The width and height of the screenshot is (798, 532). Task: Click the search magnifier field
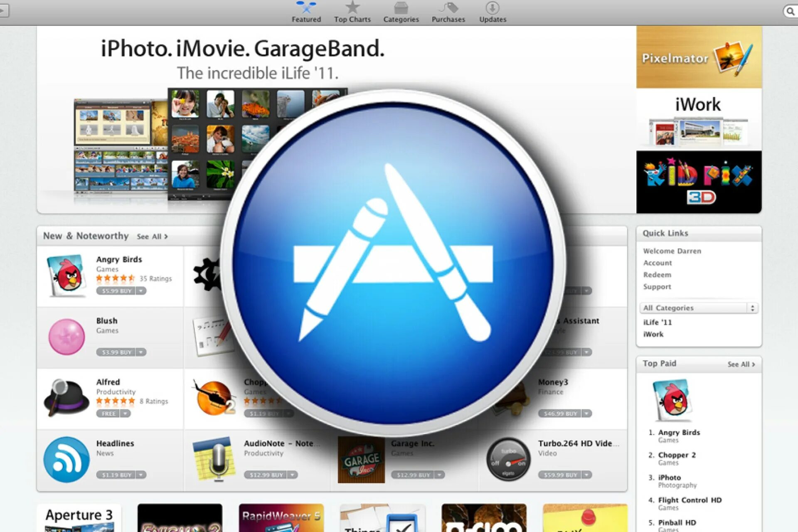coord(790,12)
